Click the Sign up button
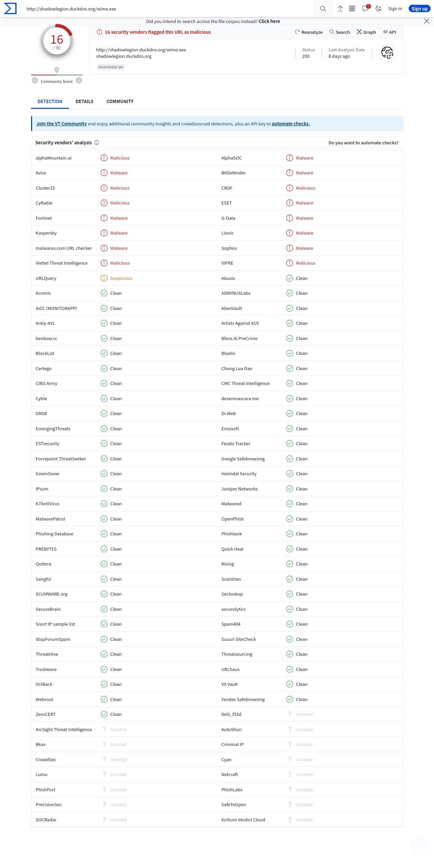Image resolution: width=434 pixels, height=868 pixels. pos(419,9)
